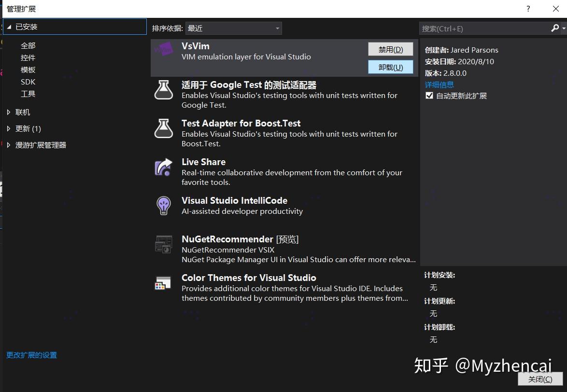Click the Google Test adapter flask icon
This screenshot has width=567, height=392.
tap(164, 89)
